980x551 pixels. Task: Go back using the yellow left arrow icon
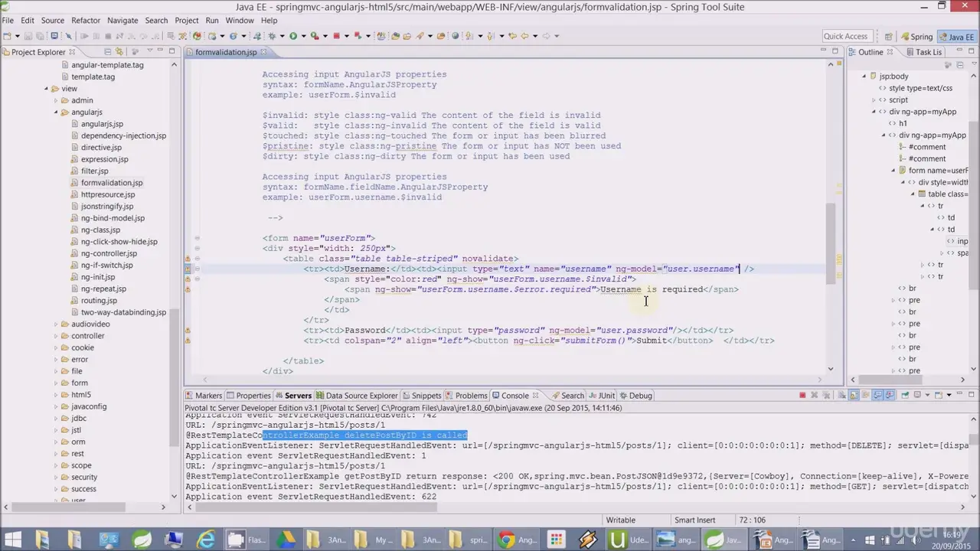(524, 36)
